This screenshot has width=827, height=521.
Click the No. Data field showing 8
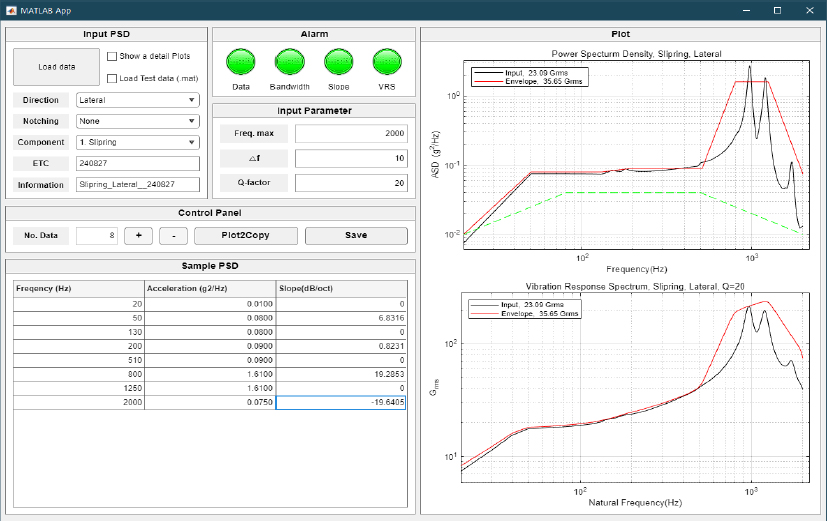97,236
